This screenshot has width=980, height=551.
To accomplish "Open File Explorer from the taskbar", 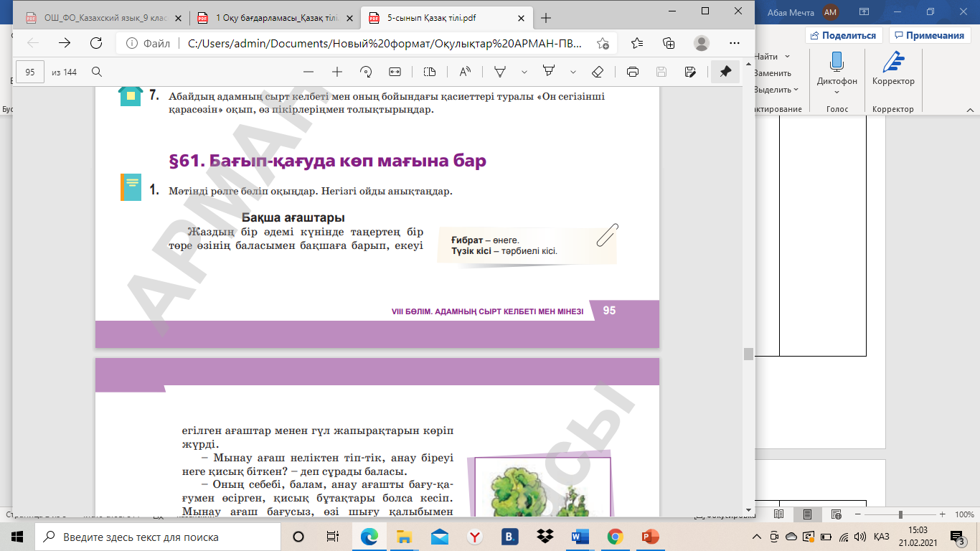I will 405,537.
